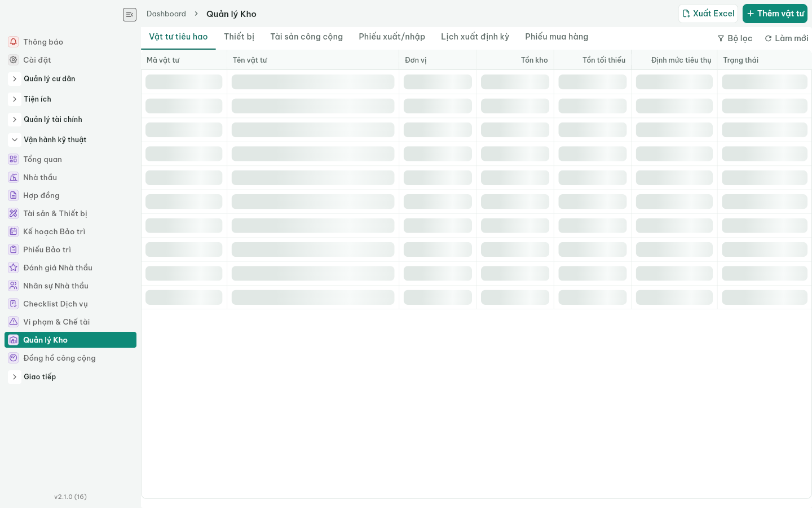Click the Tài sản & Thiết bị icon
This screenshot has height=508, width=812.
[14, 213]
